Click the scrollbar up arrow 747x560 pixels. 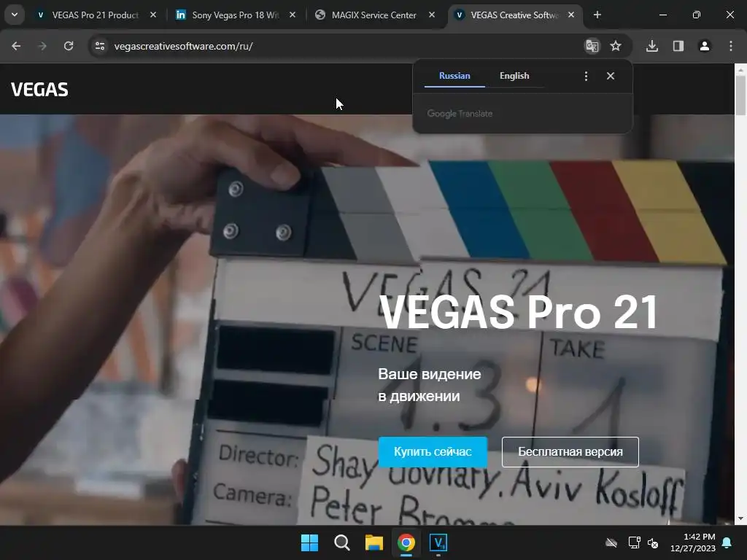click(x=740, y=69)
